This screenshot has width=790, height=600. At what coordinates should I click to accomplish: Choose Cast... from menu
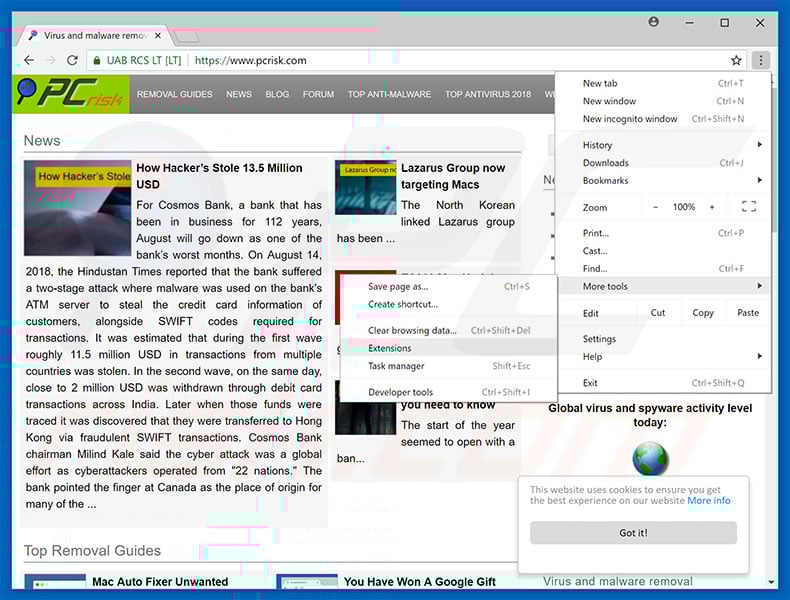point(664,251)
